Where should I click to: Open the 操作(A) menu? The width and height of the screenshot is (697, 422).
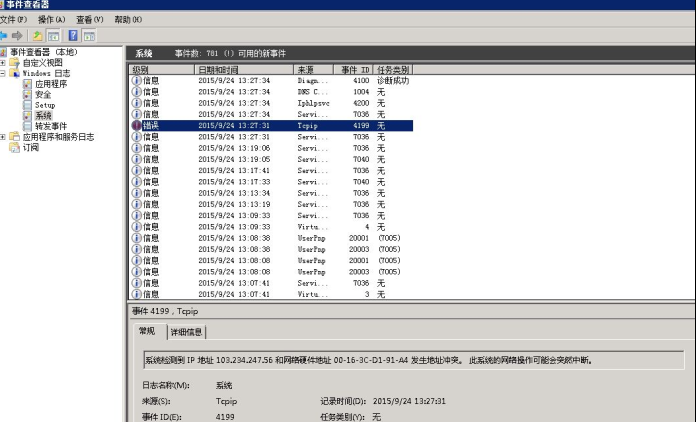51,19
